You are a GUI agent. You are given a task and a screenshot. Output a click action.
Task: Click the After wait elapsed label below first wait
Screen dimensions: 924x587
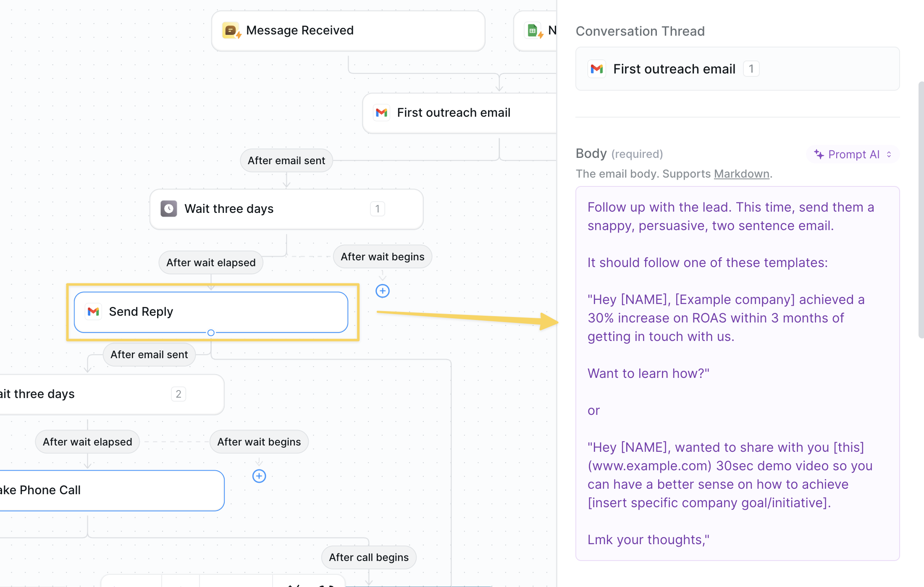click(211, 262)
